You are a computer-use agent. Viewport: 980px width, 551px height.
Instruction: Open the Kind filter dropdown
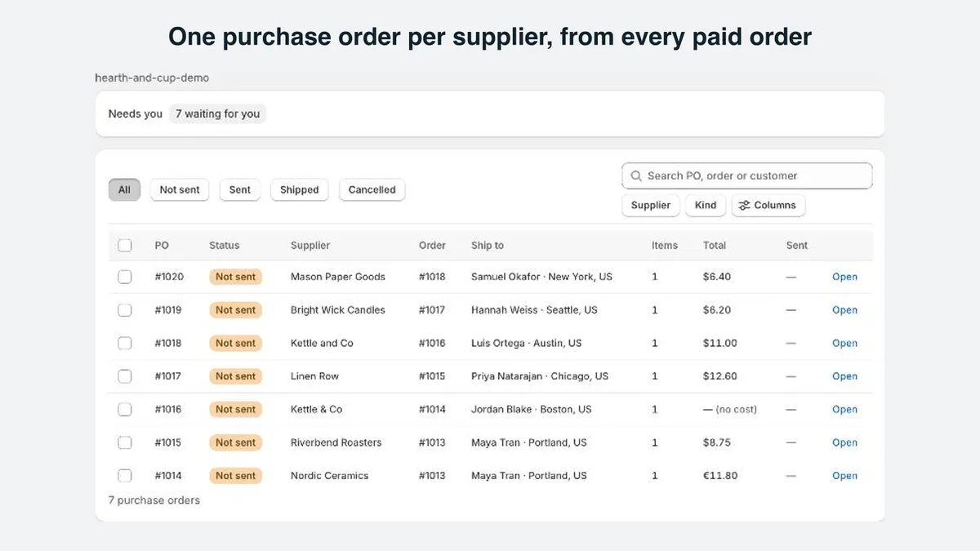coord(706,206)
